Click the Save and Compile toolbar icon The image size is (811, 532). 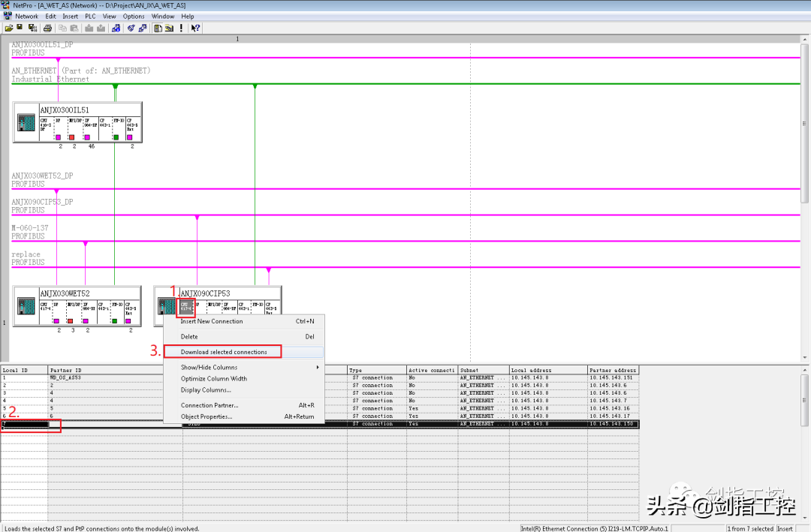click(31, 28)
